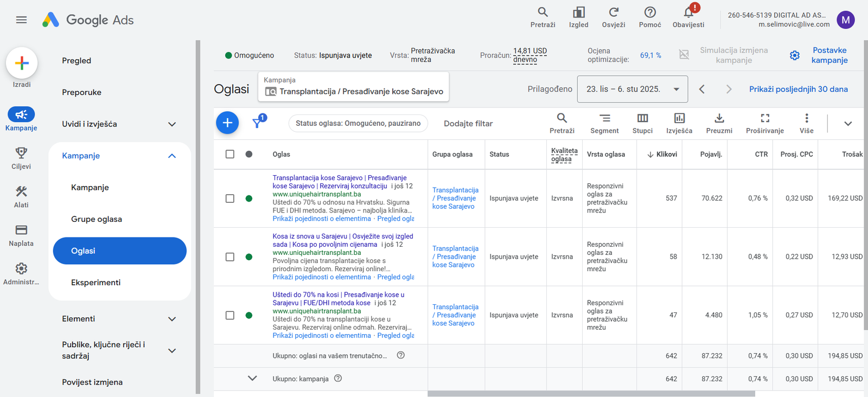Open the Proširivanje expand icon
The width and height of the screenshot is (868, 397).
[x=765, y=118]
